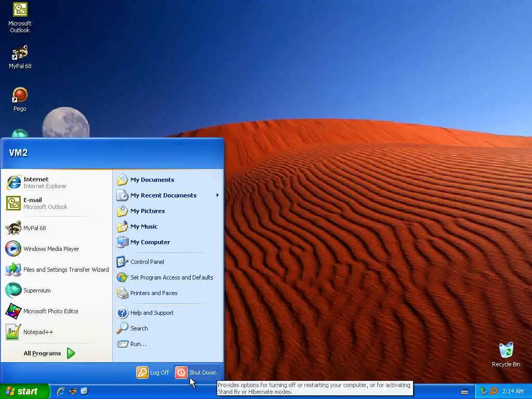Open the My Documents folder
The image size is (532, 399).
[x=168, y=180]
